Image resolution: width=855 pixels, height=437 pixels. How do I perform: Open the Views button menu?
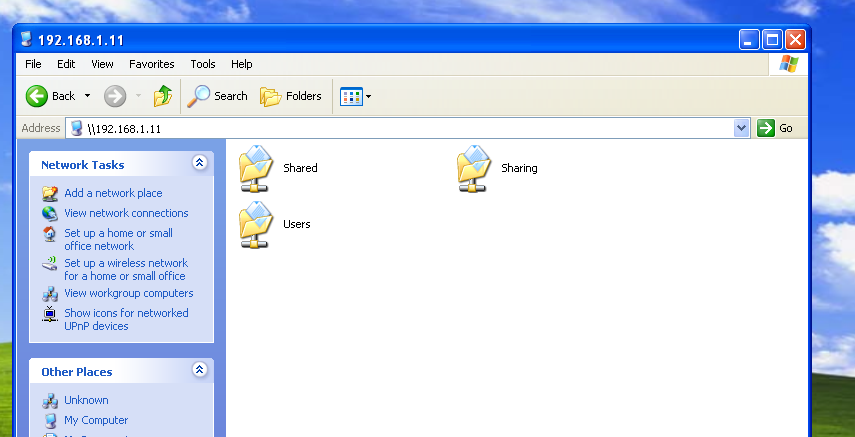click(356, 97)
